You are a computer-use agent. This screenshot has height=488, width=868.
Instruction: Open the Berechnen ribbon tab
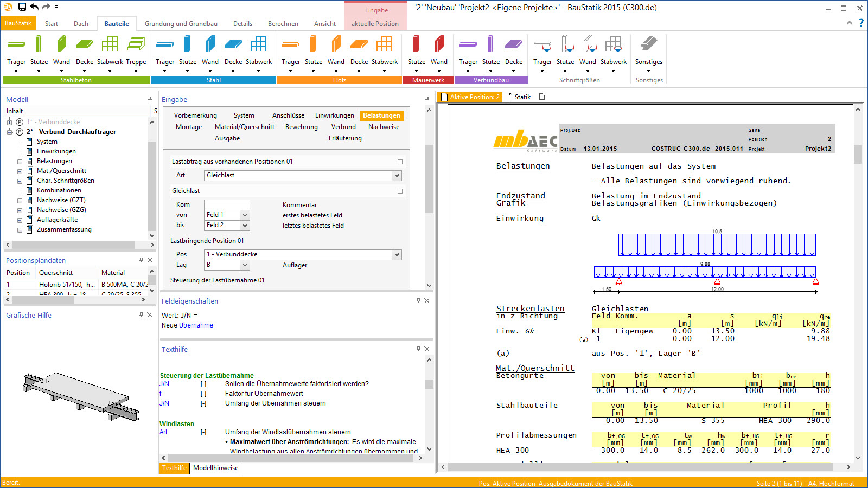[283, 23]
